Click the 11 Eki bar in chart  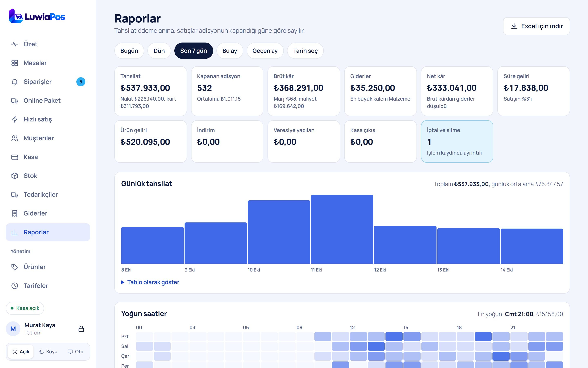(342, 229)
